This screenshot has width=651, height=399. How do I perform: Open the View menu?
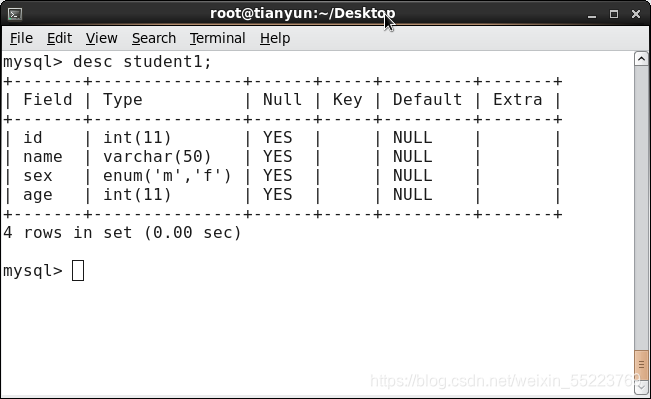(101, 38)
